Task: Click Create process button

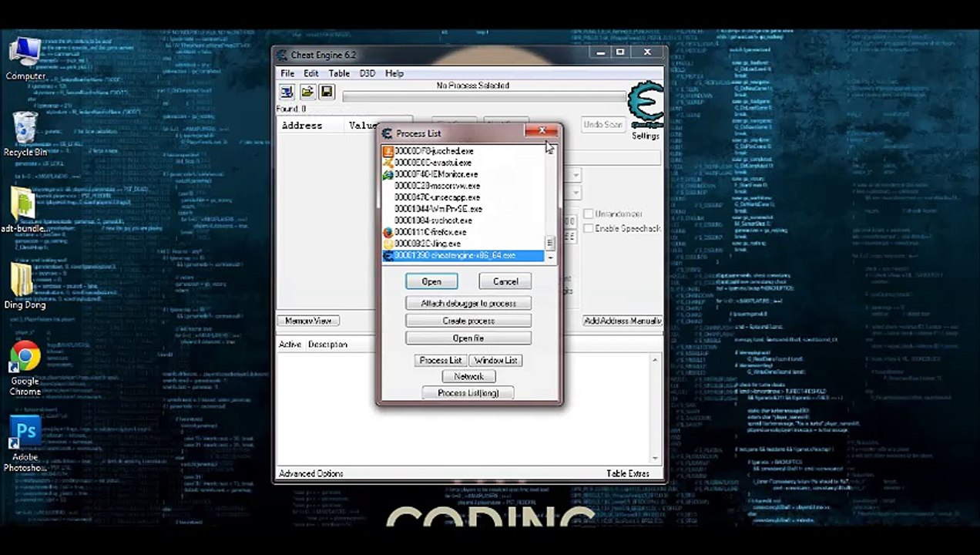Action: click(468, 321)
